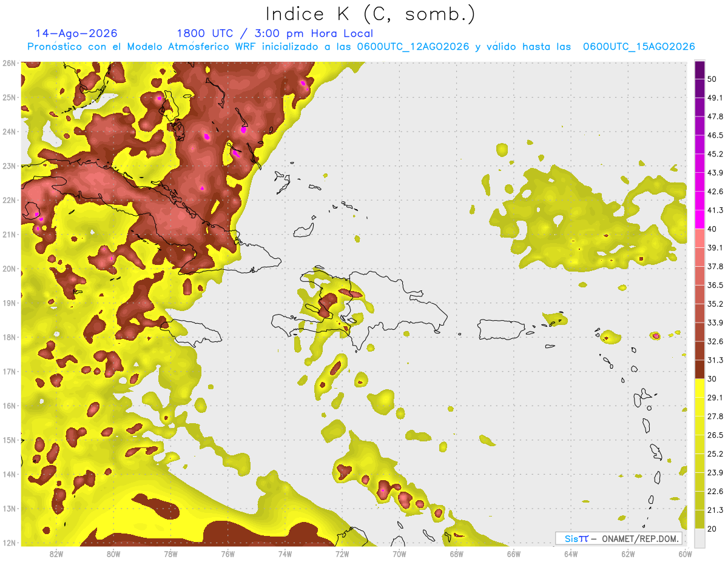Click the latitude label "18N"

pyautogui.click(x=9, y=337)
